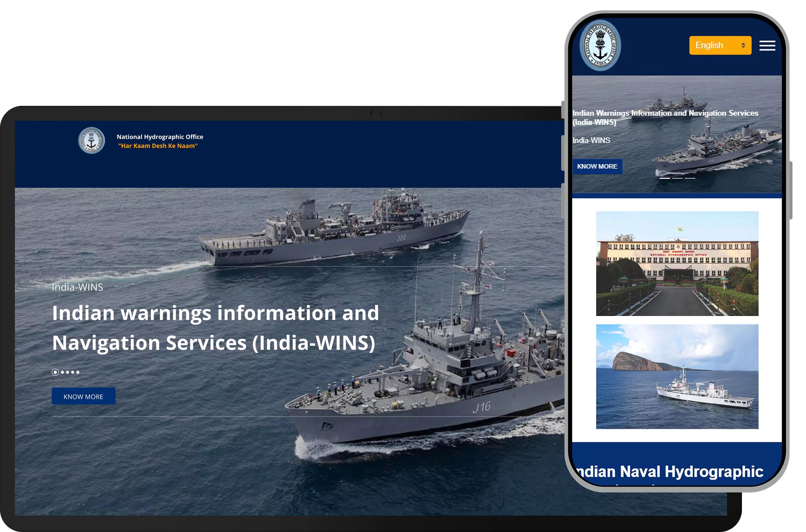The width and height of the screenshot is (806, 532).
Task: Click 'Indian warnings information and Navigation Services' heading on the tablet
Action: [216, 328]
